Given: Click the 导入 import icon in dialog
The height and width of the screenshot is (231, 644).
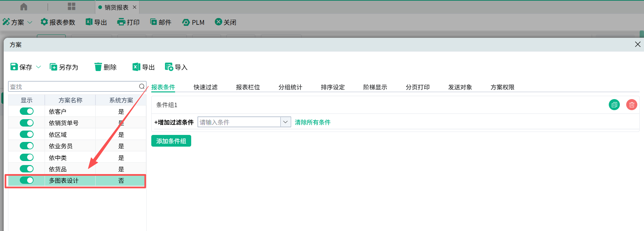Looking at the screenshot, I should click(x=169, y=67).
